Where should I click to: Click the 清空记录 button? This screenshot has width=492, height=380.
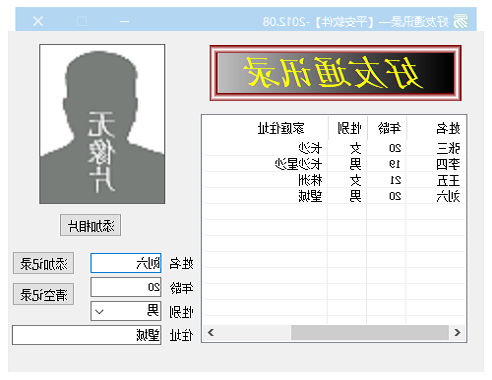(43, 294)
